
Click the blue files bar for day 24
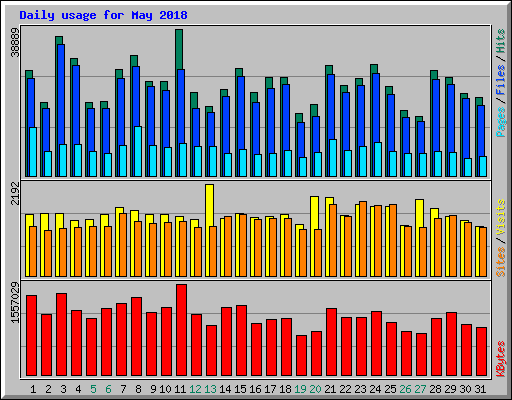(x=376, y=108)
